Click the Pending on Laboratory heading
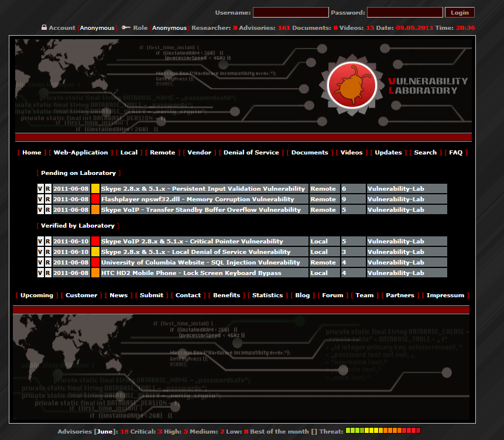 pyautogui.click(x=78, y=173)
